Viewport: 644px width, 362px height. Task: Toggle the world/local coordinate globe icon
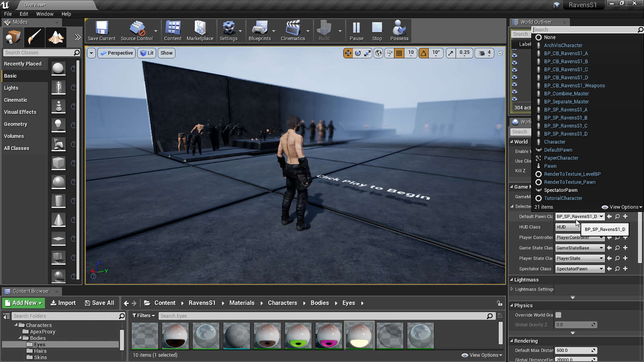pos(378,53)
